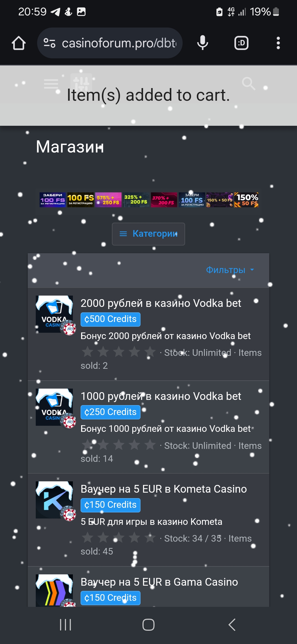Click the casinoforum.pro address bar
297x644 pixels.
(x=110, y=43)
